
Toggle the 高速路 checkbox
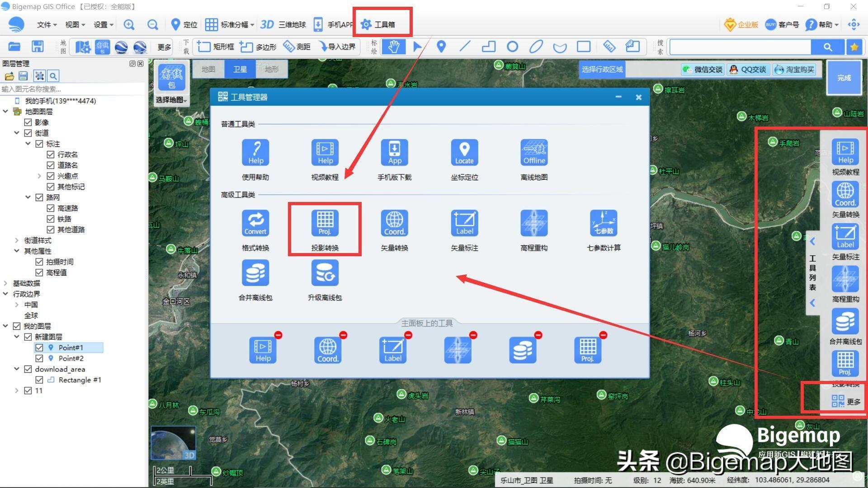tap(51, 208)
